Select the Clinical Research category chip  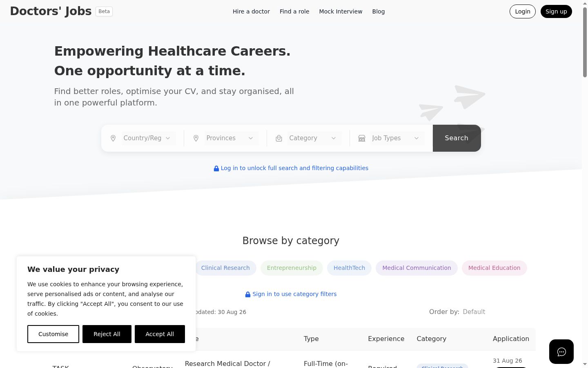click(225, 268)
